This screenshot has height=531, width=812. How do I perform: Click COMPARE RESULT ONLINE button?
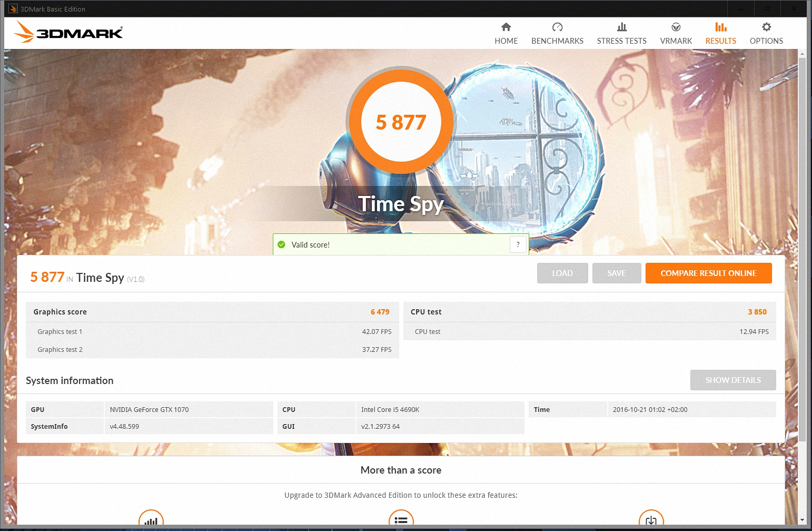709,273
